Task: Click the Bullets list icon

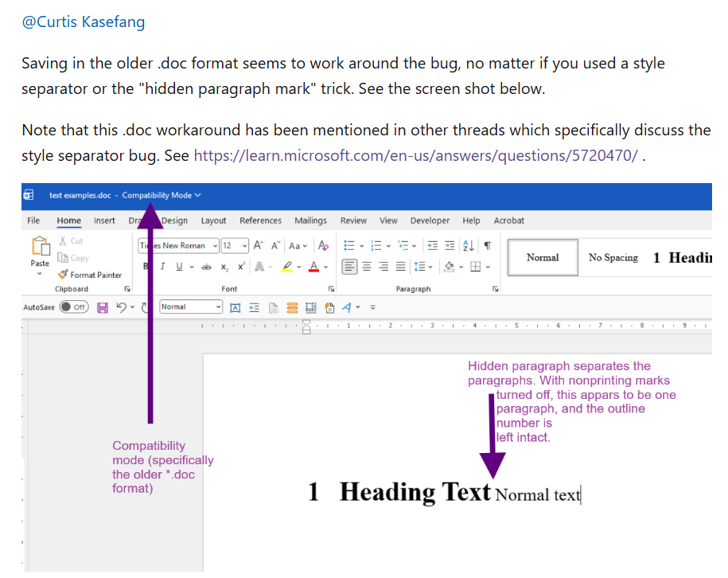Action: 349,245
